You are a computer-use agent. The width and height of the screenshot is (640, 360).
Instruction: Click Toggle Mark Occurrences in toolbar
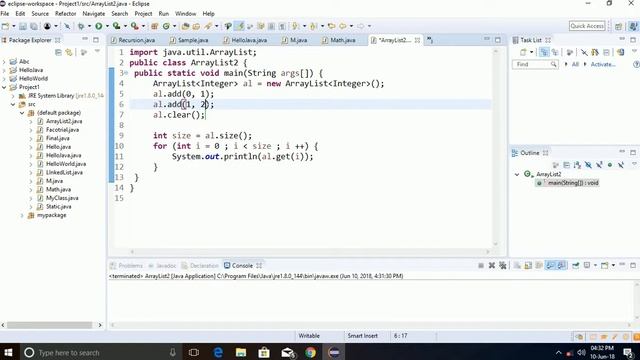coord(240,26)
